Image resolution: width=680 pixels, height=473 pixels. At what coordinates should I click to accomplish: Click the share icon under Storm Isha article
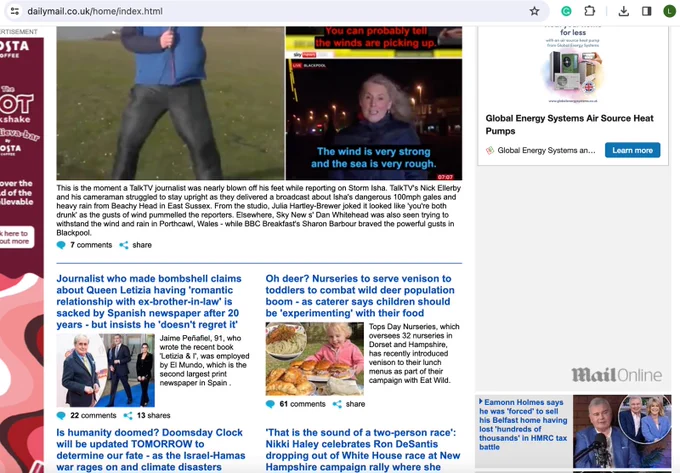124,245
